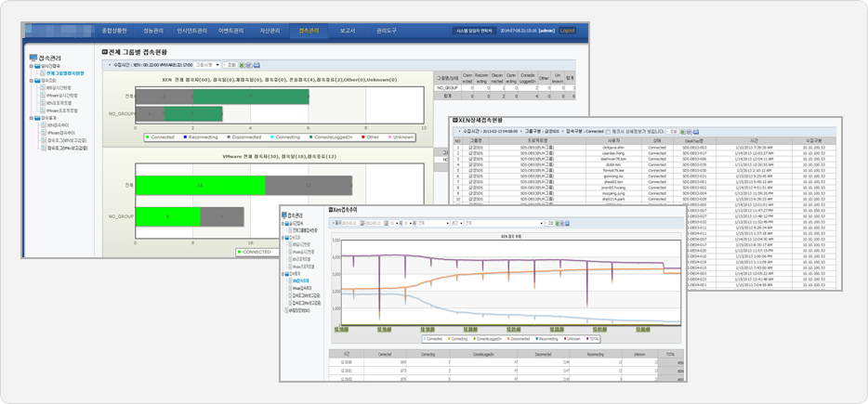Screen dimensions: 868x404
Task: Click the refresh icon in XEN상세접속현황 window
Action: (x=690, y=132)
